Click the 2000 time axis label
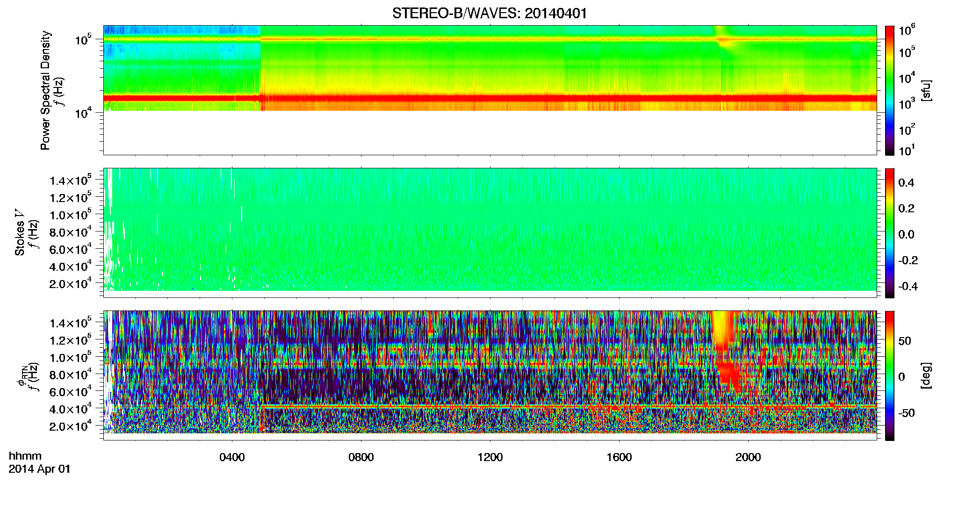This screenshot has width=980, height=505. point(748,457)
